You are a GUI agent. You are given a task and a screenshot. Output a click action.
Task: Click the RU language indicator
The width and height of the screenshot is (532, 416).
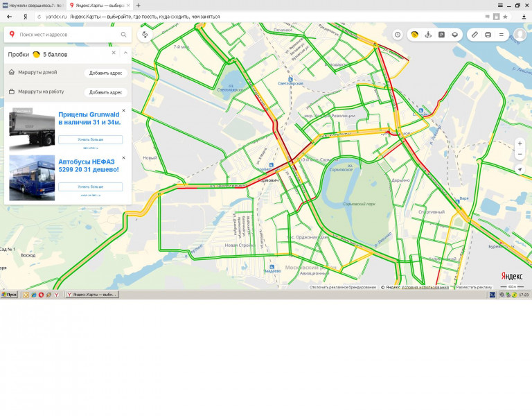[x=493, y=295]
